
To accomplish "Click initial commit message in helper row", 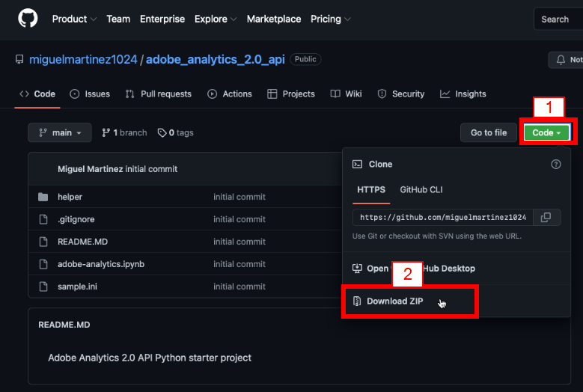I will [x=239, y=197].
